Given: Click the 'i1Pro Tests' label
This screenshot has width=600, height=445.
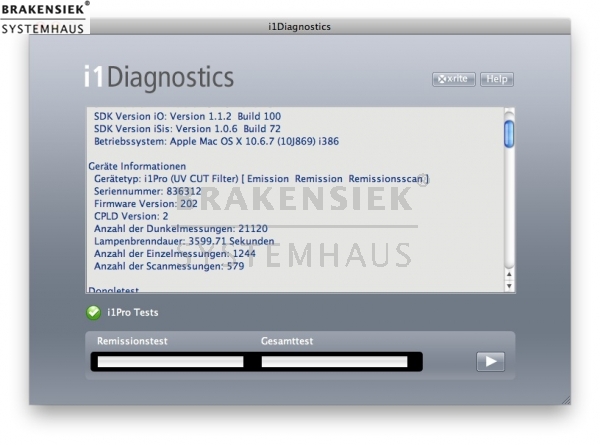Looking at the screenshot, I should (133, 313).
